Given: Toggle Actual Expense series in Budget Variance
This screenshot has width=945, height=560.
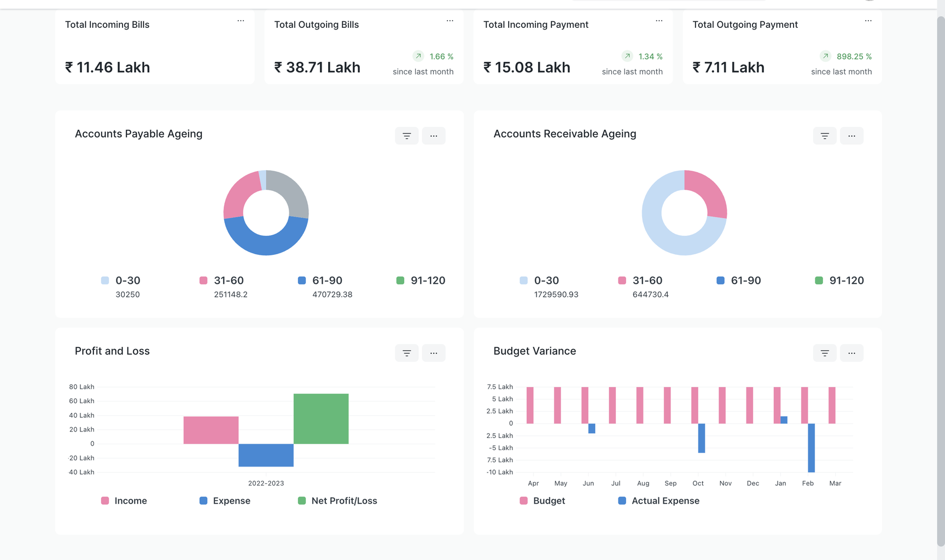Looking at the screenshot, I should [664, 501].
